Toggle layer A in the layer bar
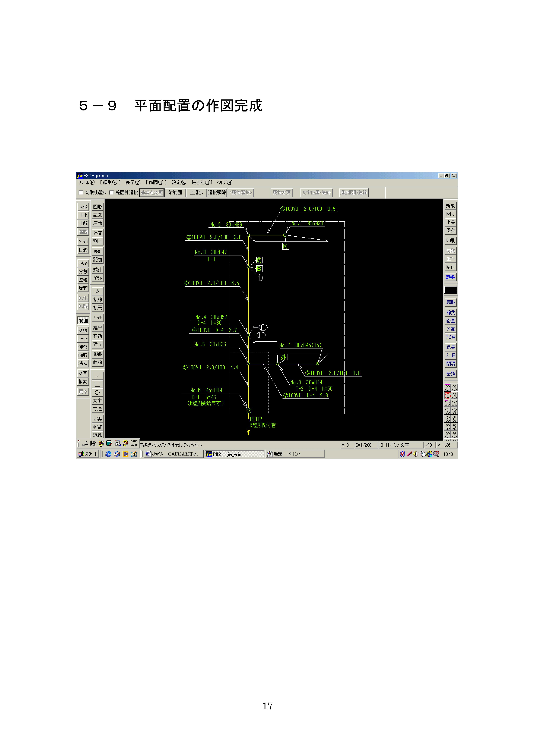534x756 pixels. [x=454, y=403]
